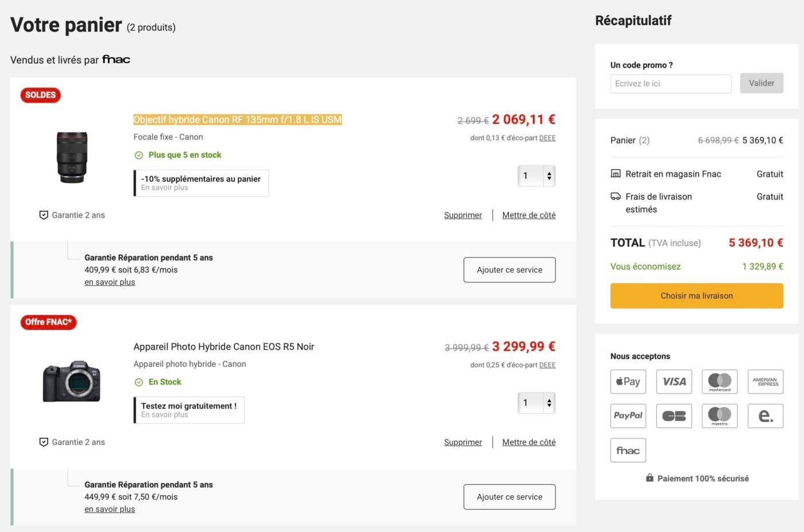The image size is (804, 532).
Task: Click the Offre FNAC* badge
Action: tap(48, 322)
